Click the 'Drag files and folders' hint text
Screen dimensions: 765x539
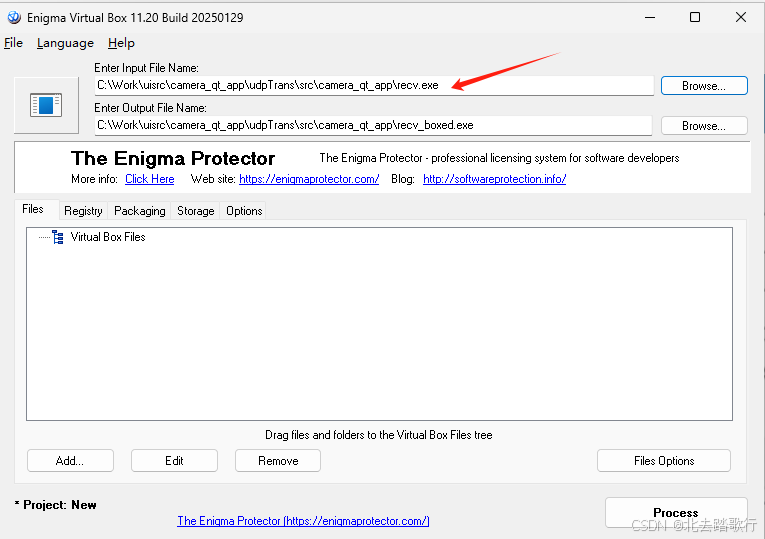click(x=379, y=435)
